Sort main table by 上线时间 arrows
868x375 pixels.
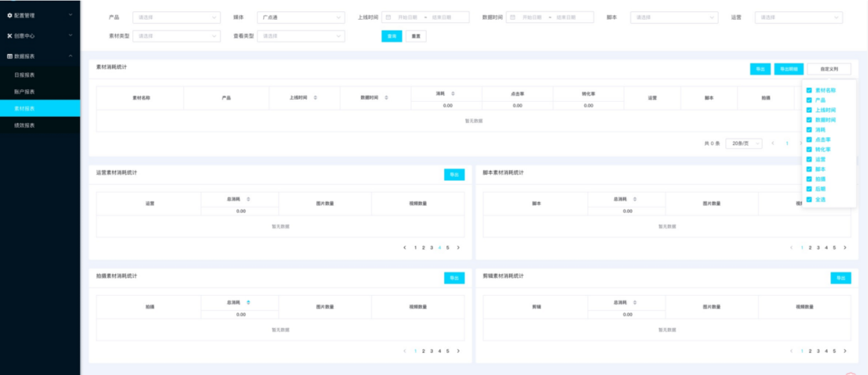(x=315, y=97)
